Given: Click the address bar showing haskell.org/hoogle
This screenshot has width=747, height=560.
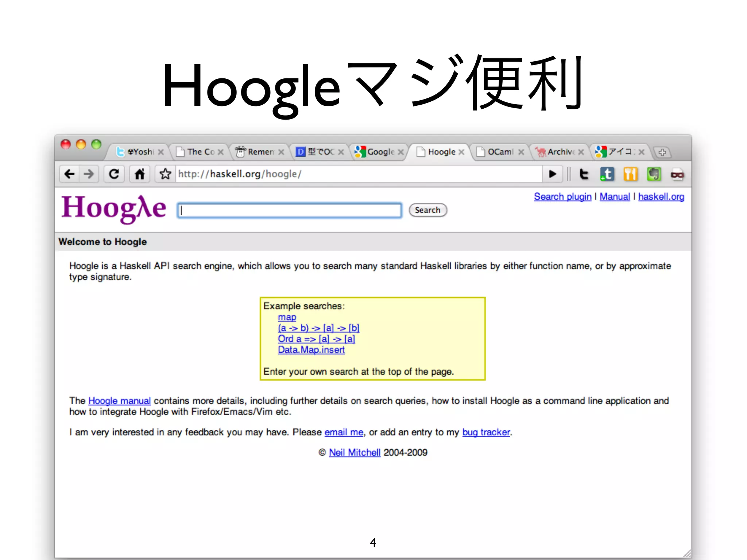Looking at the screenshot, I should click(359, 174).
